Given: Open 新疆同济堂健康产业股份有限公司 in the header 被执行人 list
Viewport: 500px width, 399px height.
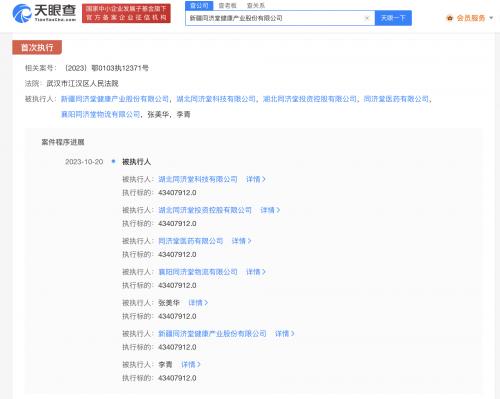Looking at the screenshot, I should click(115, 99).
